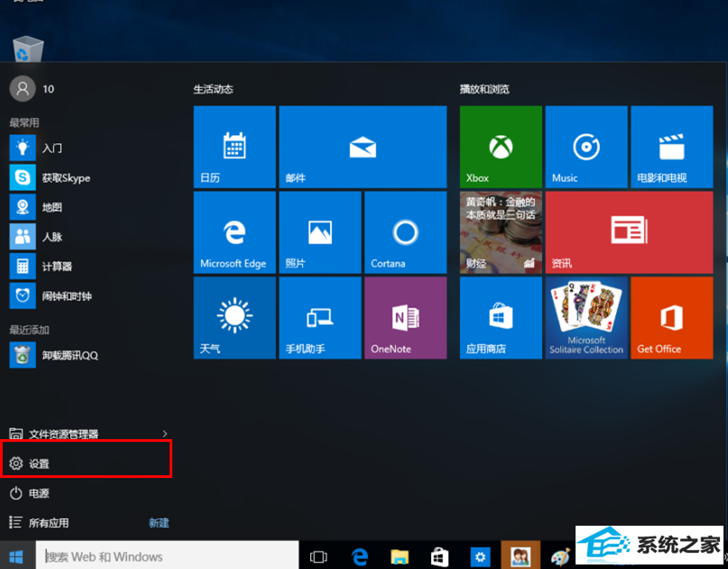Launch the Microsoft Edge tile
The image size is (728, 569).
235,232
